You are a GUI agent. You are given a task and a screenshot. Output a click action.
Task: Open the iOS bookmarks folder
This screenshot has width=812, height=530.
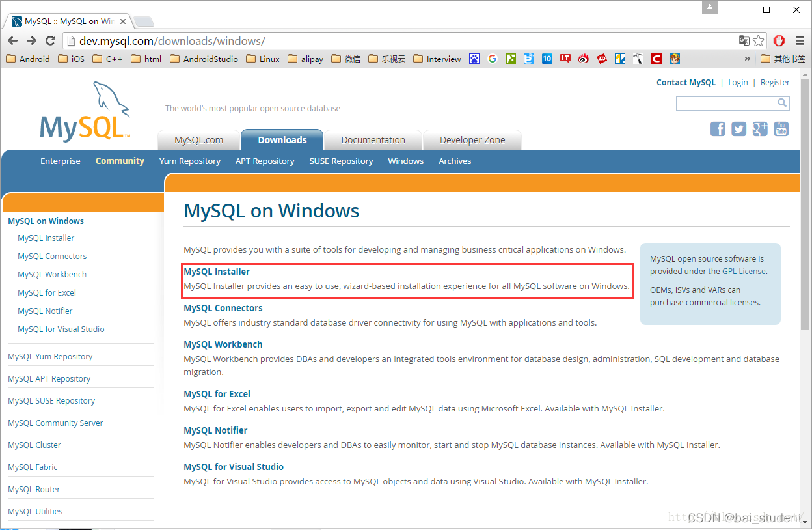[72, 59]
